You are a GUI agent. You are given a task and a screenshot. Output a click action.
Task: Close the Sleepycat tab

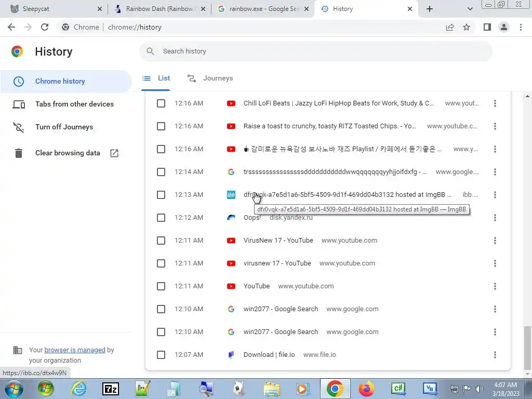pyautogui.click(x=99, y=9)
